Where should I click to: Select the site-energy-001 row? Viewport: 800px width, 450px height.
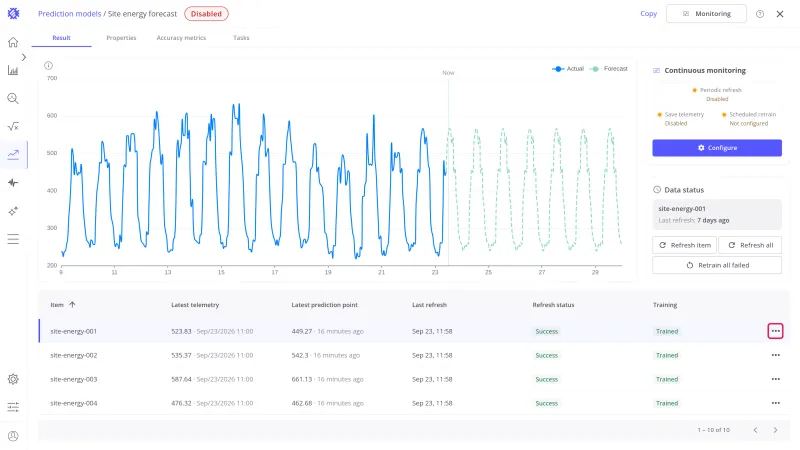coord(414,331)
